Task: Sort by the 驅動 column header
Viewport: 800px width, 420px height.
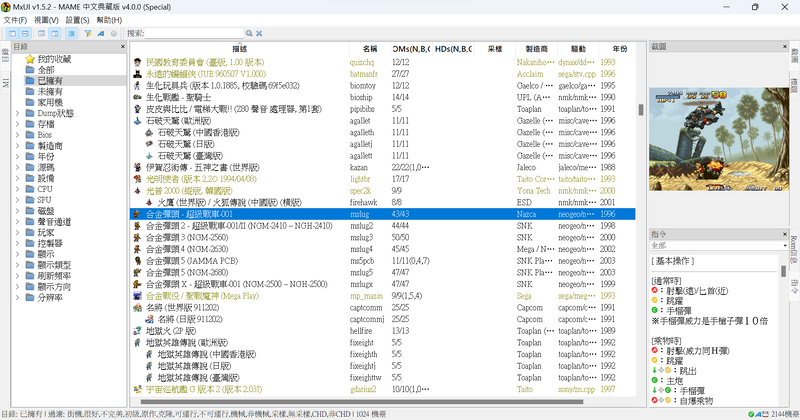Action: 578,49
